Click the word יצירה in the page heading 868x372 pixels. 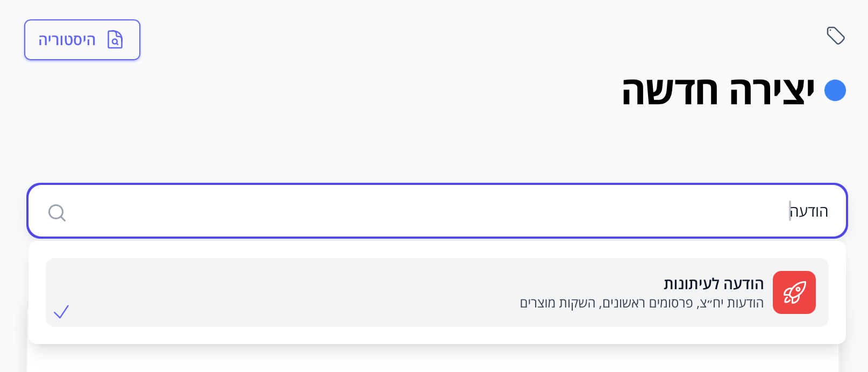pos(772,91)
